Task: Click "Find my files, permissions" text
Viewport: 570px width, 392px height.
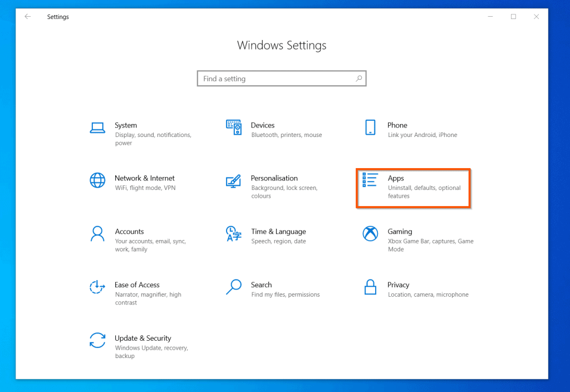Action: tap(286, 295)
